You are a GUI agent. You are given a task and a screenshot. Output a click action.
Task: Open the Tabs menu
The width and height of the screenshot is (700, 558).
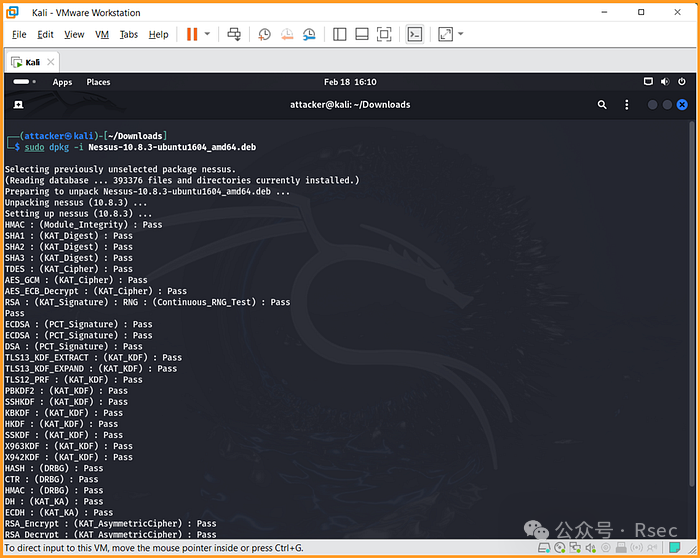pyautogui.click(x=129, y=34)
